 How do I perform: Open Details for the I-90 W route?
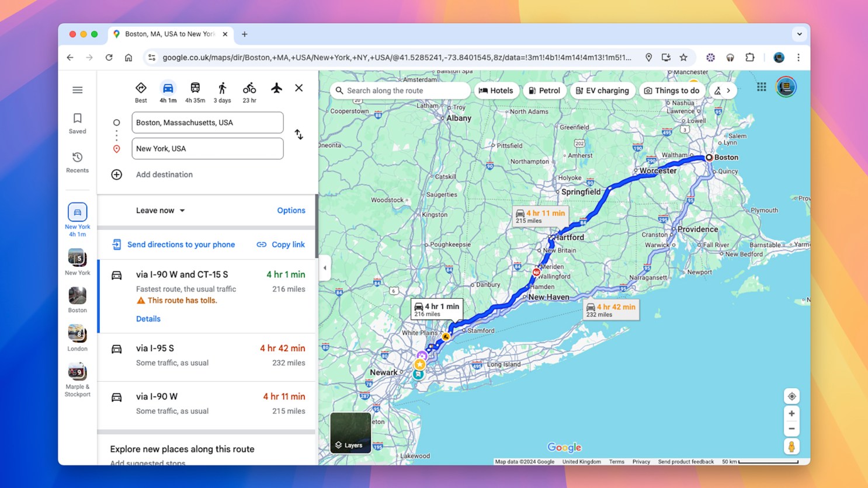coord(148,318)
